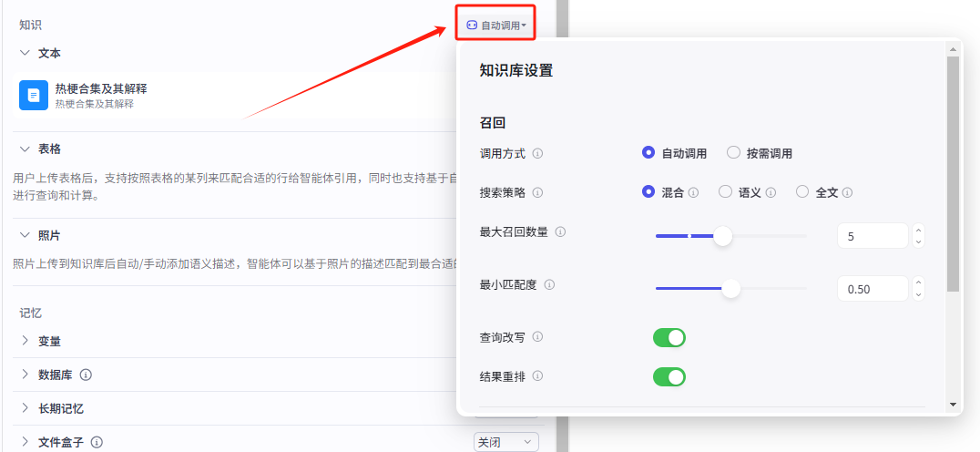Click the 最小匹配度 slider handle
Viewport: 980px width, 452px height.
click(730, 289)
